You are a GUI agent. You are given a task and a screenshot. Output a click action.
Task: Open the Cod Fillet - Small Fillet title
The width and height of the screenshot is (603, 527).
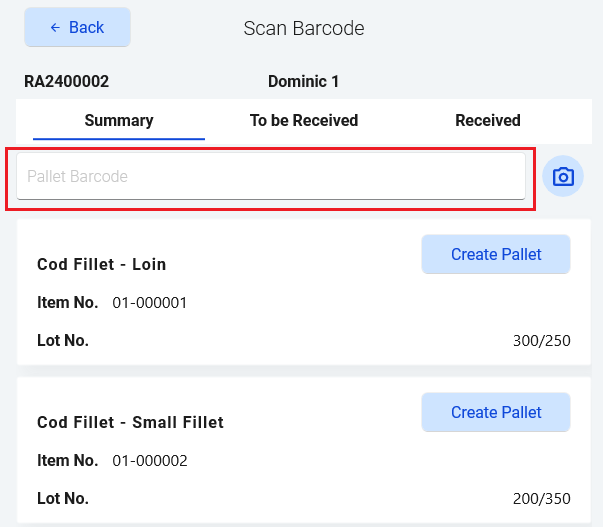point(130,423)
